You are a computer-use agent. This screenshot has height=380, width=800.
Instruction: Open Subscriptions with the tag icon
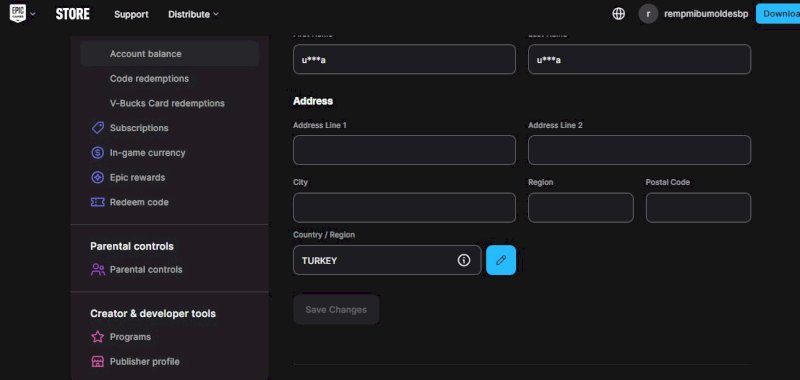pyautogui.click(x=97, y=128)
